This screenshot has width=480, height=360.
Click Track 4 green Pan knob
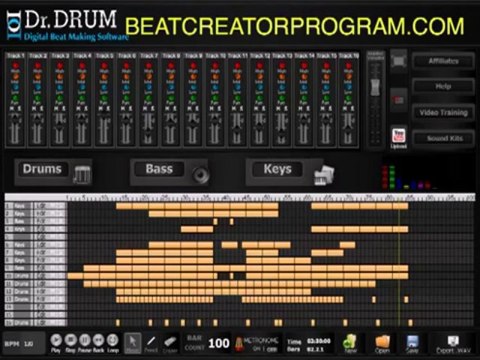click(x=82, y=98)
